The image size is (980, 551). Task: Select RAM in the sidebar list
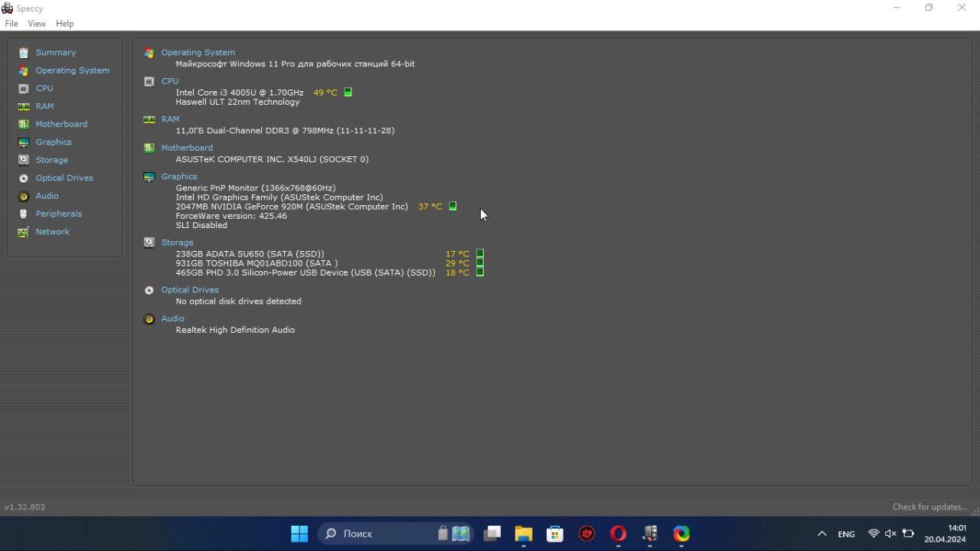44,106
